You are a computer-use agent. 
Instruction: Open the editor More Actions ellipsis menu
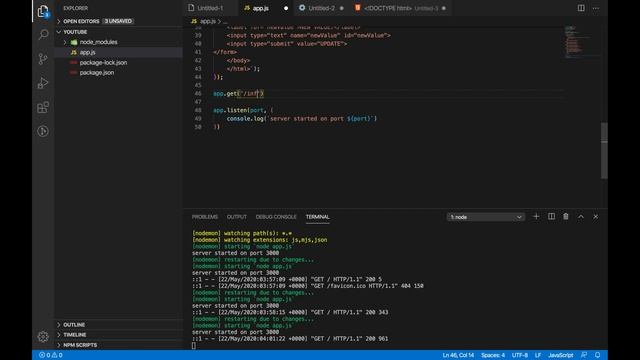(596, 8)
